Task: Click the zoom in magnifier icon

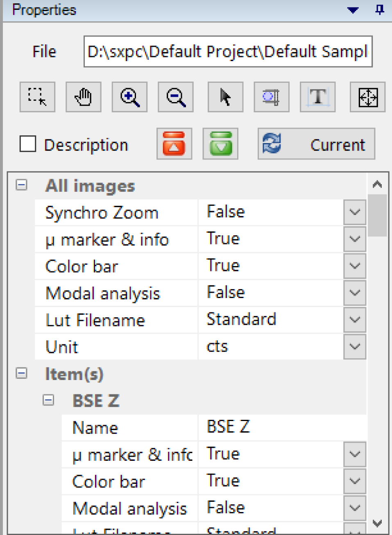Action: pos(129,97)
